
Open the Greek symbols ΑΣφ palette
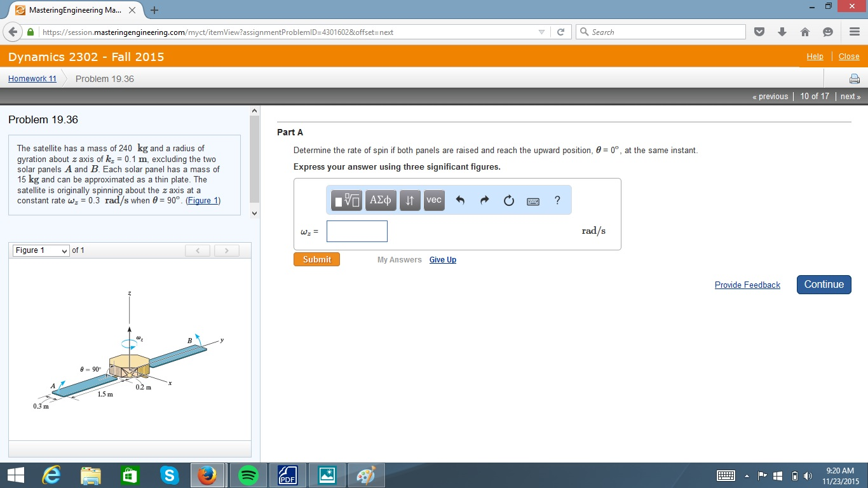tap(379, 200)
